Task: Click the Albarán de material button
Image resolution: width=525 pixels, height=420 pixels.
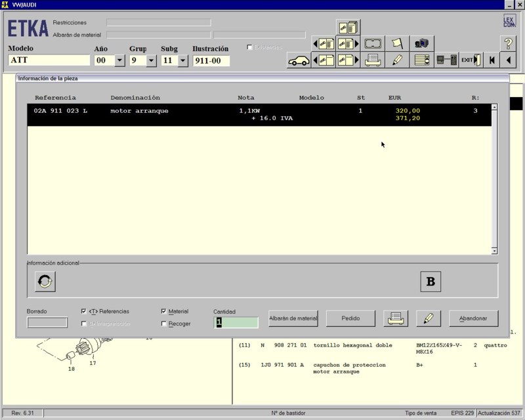Action: (293, 318)
